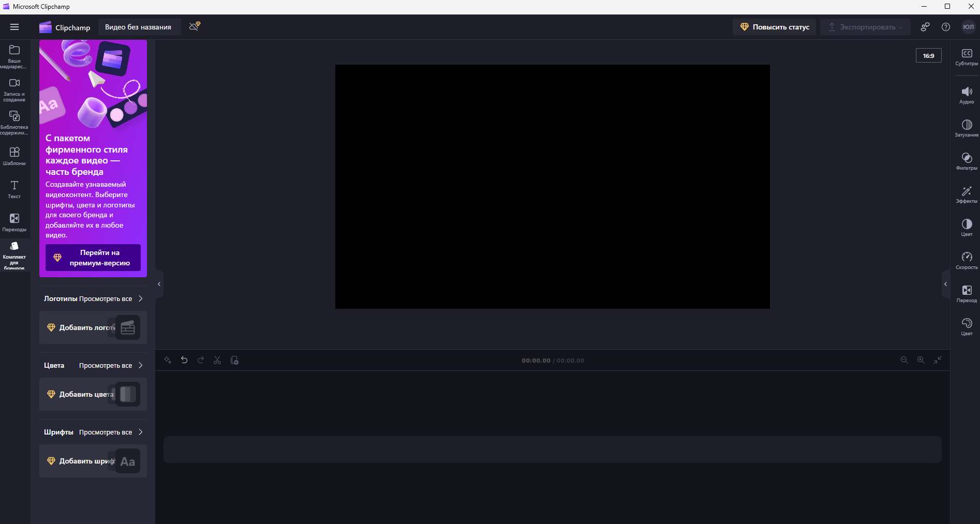980x524 pixels.
Task: Minimize the Microsoft Clipchamp window
Action: tap(925, 6)
